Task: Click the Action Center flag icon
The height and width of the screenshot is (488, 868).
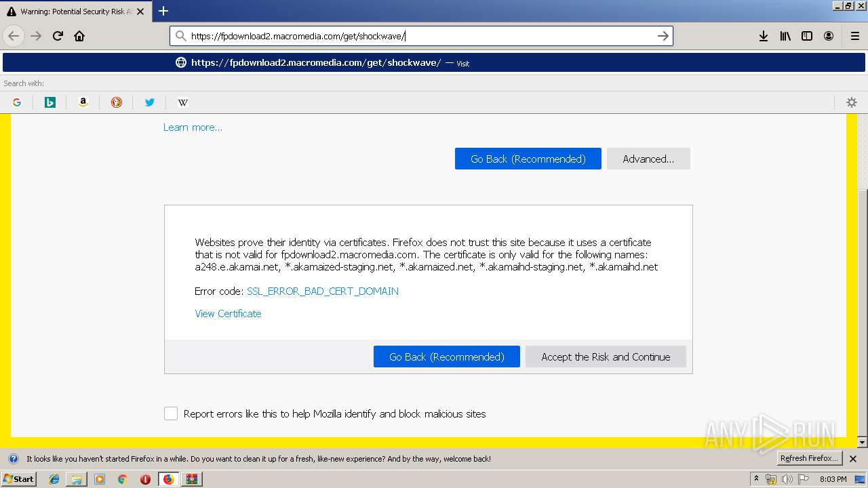Action: click(804, 479)
